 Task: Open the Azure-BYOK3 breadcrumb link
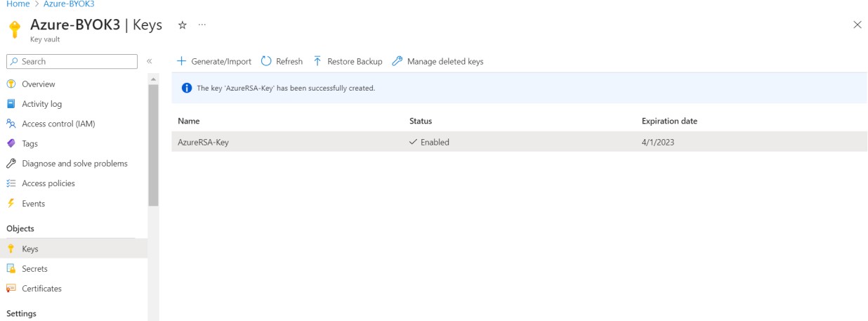tap(69, 4)
